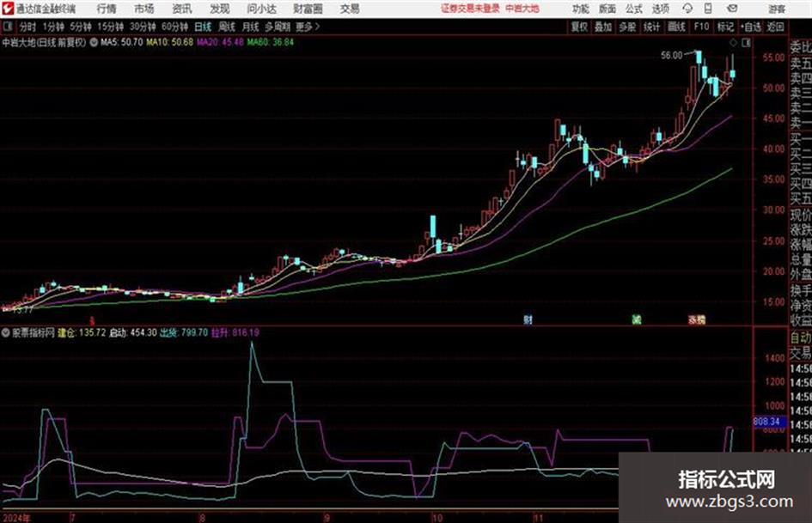Viewport: 812px width, 523px height.
Task: Open the 问小达 menu
Action: [261, 9]
